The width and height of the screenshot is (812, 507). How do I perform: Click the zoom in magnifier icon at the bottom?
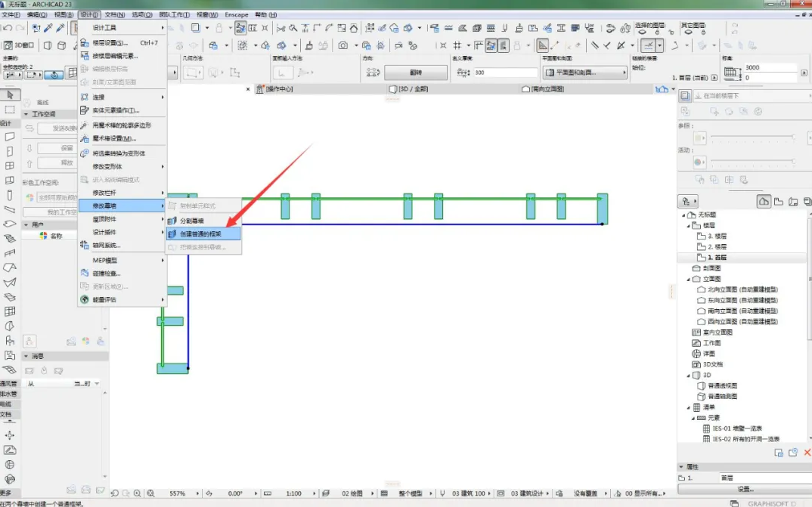[x=138, y=493]
